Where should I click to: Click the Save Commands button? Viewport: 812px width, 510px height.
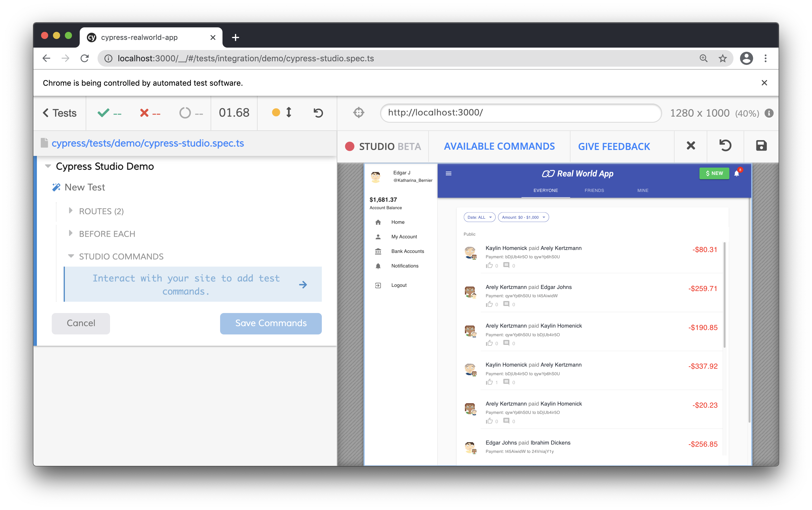271,323
